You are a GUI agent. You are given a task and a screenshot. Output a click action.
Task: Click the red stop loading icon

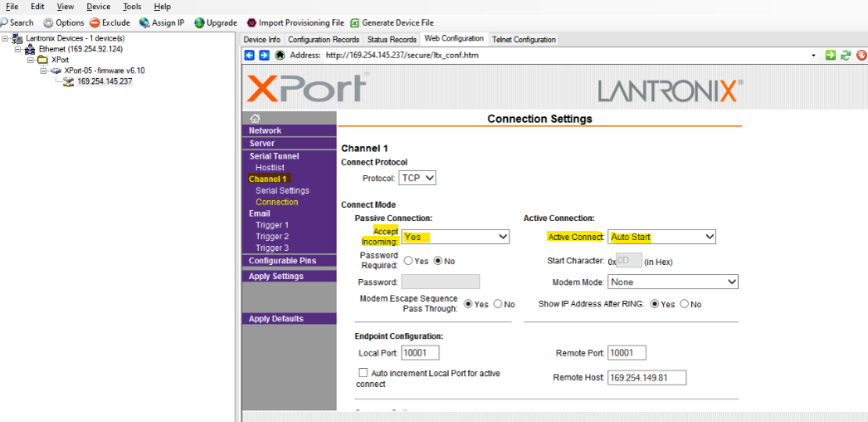coord(861,56)
